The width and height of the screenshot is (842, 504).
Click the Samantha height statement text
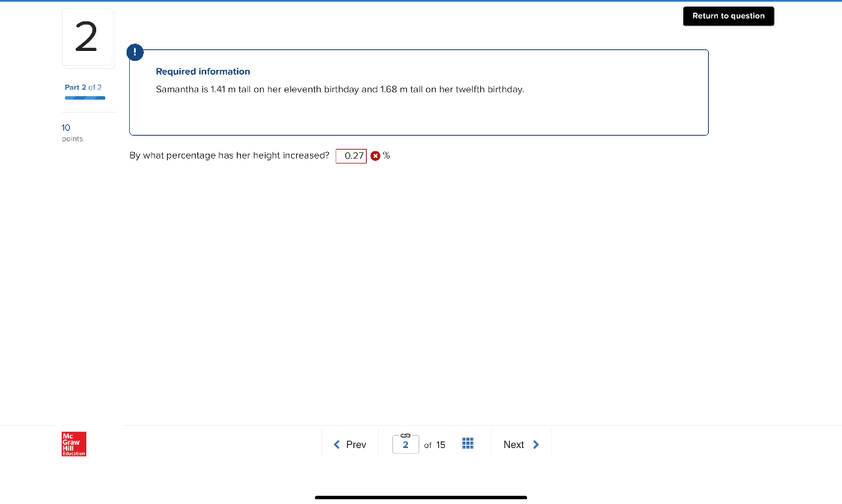[x=340, y=89]
